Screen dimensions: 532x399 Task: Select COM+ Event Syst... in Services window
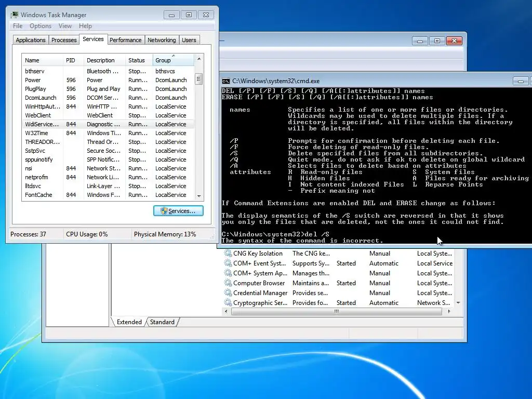point(338,263)
